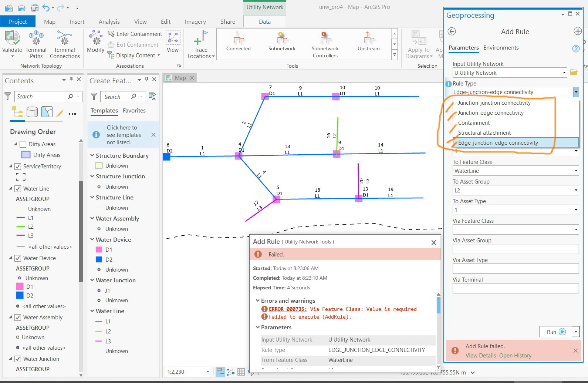Click Enter Containment in Associations group

pos(135,34)
